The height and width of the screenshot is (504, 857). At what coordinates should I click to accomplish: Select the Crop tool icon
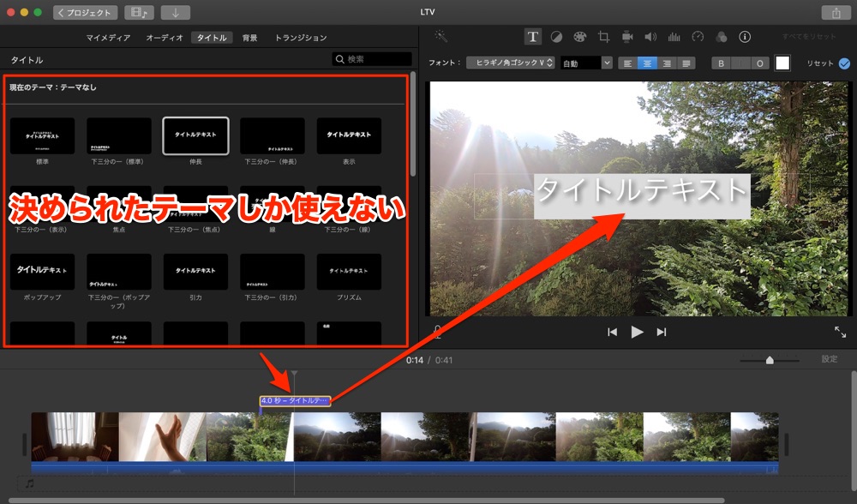[x=603, y=37]
